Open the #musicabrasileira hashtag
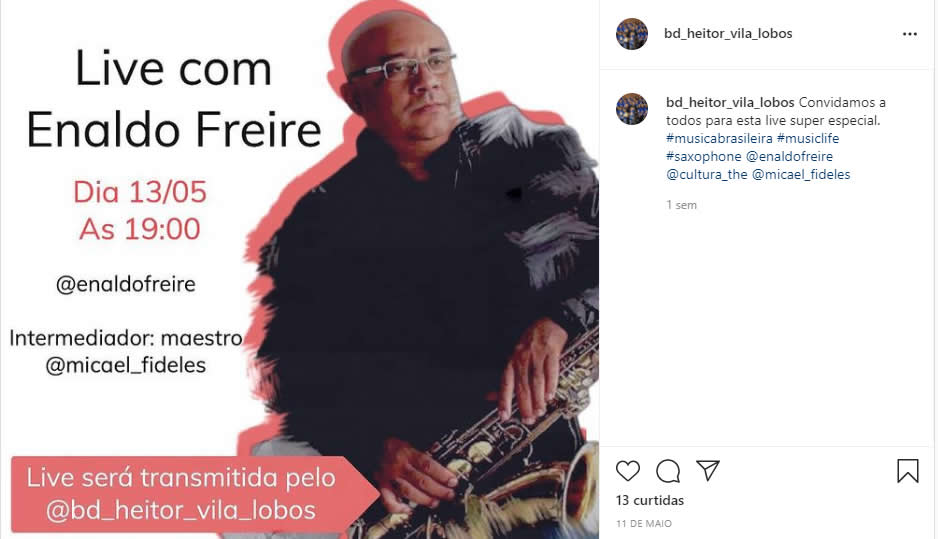The image size is (938, 539). pos(719,138)
